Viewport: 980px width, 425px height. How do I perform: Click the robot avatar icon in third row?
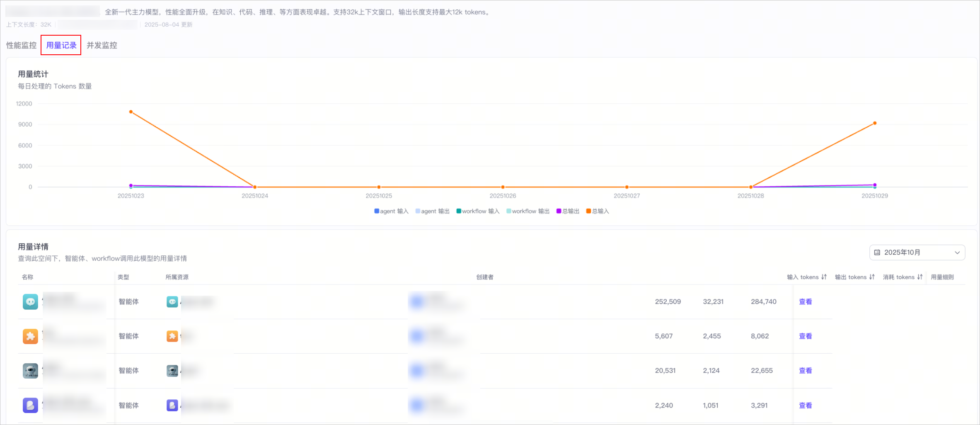click(x=30, y=371)
